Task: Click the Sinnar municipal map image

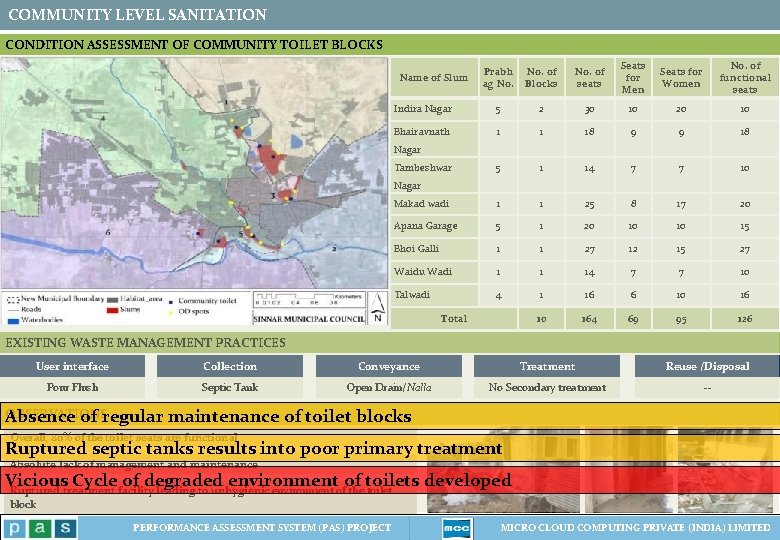Action: pos(194,173)
